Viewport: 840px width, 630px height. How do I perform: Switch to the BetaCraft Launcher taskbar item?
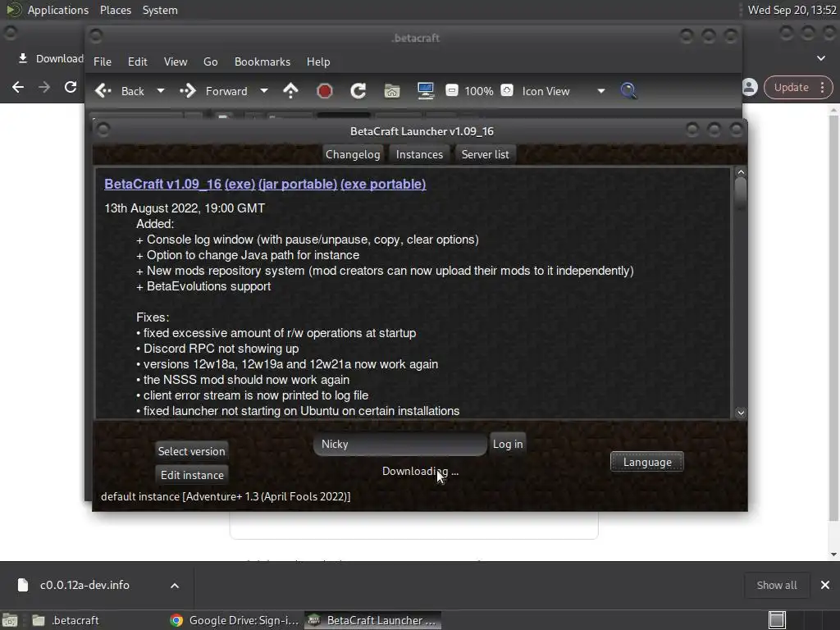click(x=373, y=620)
